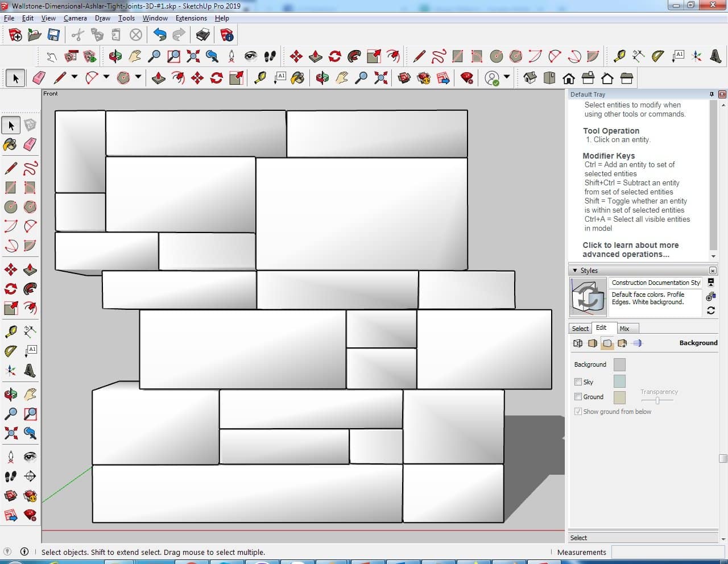Screen dimensions: 728x564
Task: Enable the Sky checkbox
Action: coord(578,382)
